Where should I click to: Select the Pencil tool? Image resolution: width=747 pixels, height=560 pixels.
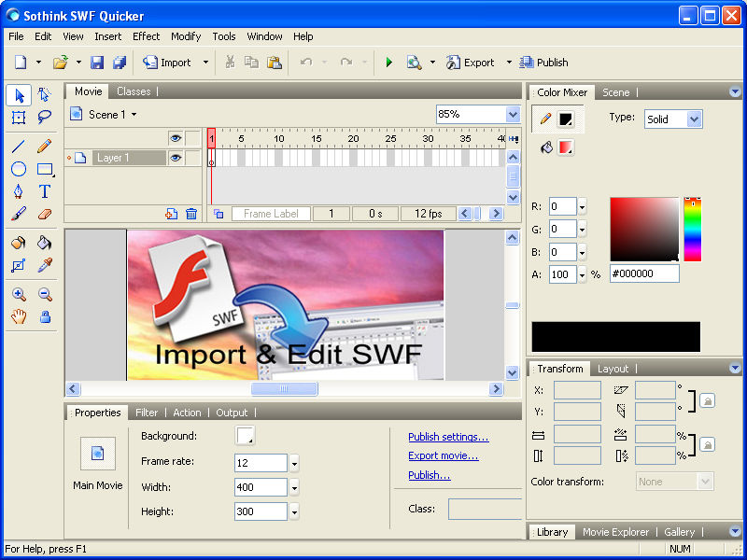tap(44, 146)
